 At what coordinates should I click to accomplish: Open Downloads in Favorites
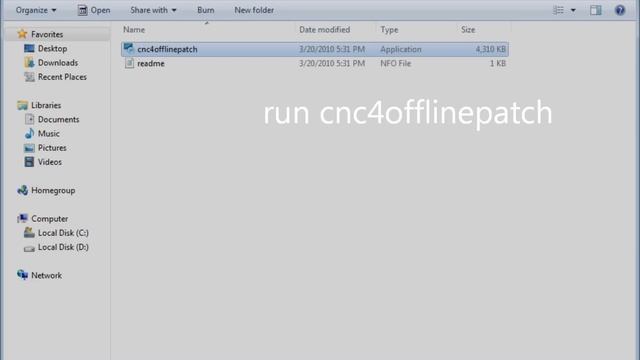tap(58, 63)
